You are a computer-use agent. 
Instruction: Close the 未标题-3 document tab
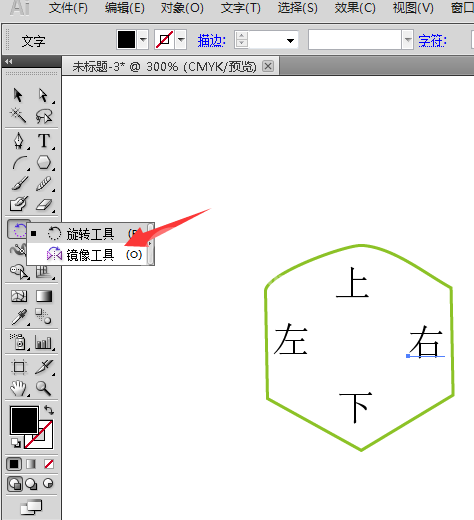point(268,66)
